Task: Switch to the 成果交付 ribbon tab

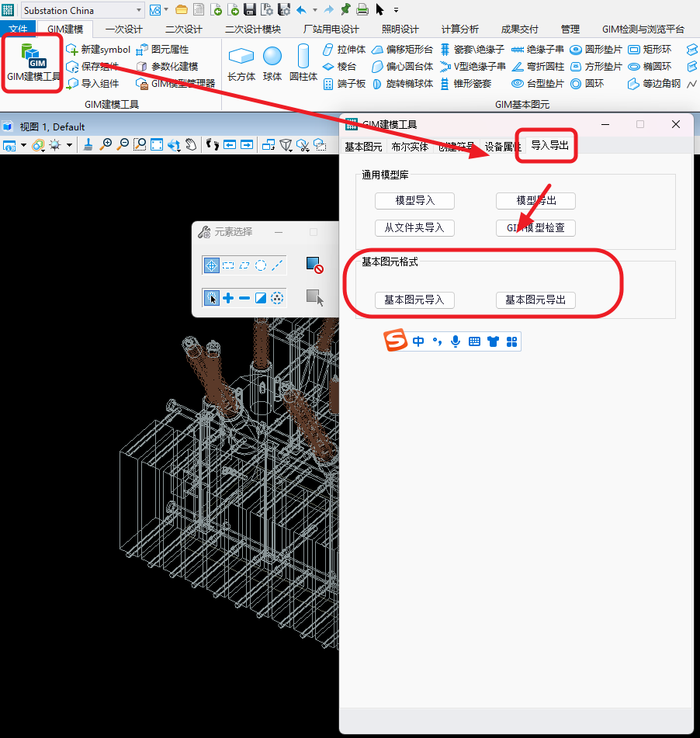Action: (519, 29)
